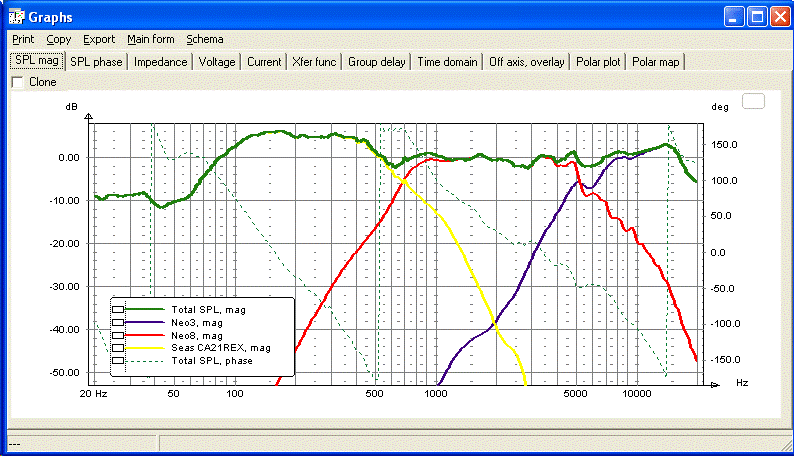This screenshot has width=794, height=456.
Task: Show the Group delay tab
Action: click(376, 62)
